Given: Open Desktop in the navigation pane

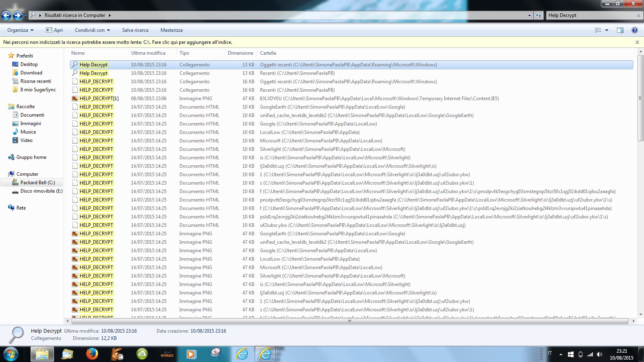Looking at the screenshot, I should point(29,64).
